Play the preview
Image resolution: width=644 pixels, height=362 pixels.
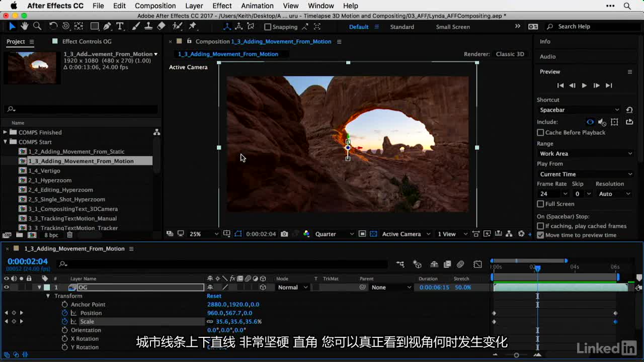point(584,85)
